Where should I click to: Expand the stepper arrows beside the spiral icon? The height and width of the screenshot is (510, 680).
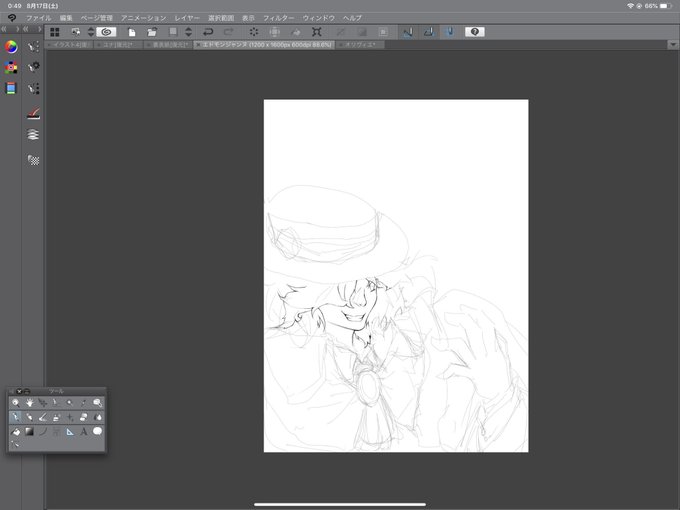(91, 32)
